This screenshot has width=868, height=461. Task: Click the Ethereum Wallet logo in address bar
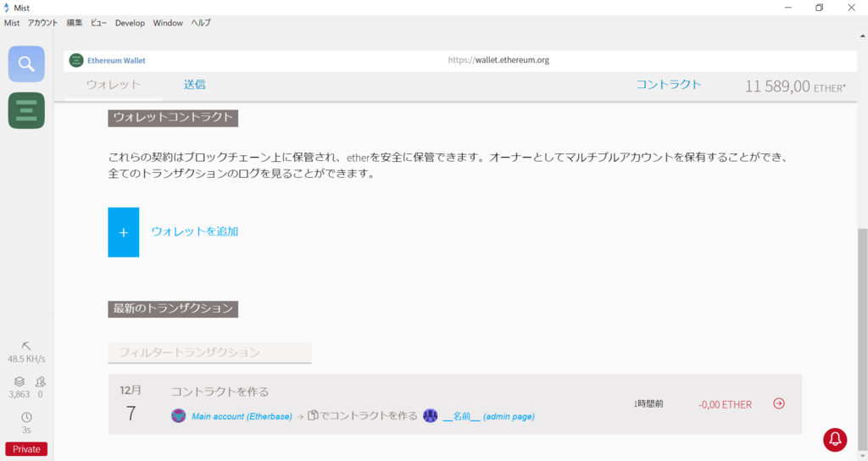point(76,60)
